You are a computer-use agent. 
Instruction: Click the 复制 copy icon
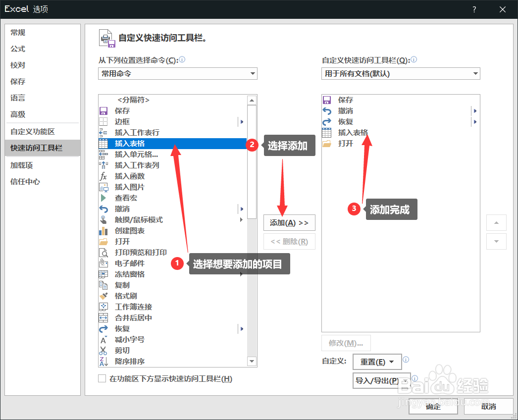(103, 285)
